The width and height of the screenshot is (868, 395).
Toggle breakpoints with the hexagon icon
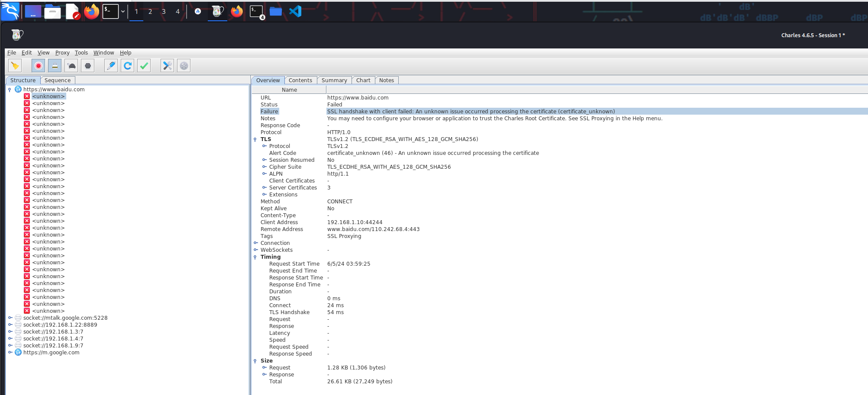pyautogui.click(x=88, y=66)
